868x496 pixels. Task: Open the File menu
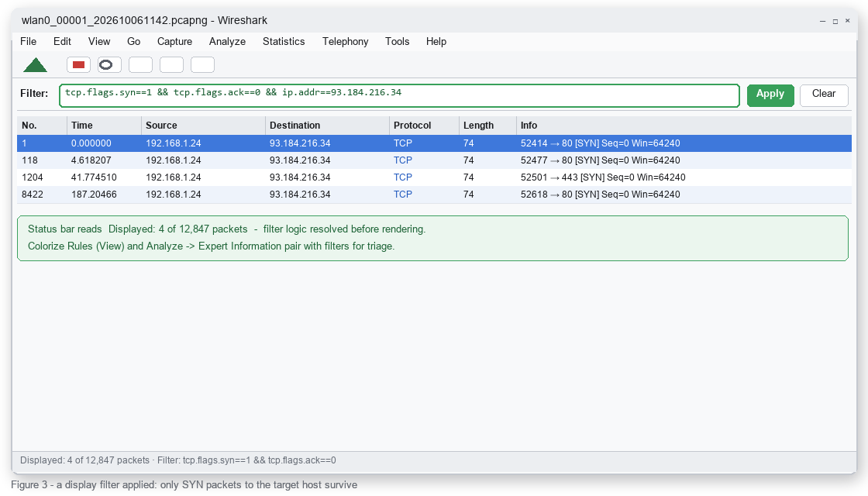pyautogui.click(x=28, y=42)
